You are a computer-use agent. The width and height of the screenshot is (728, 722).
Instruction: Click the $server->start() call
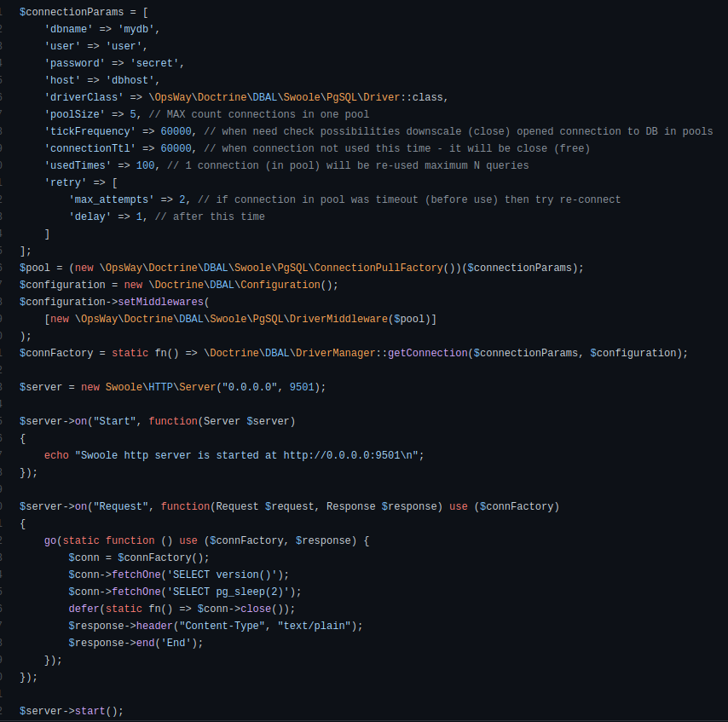click(72, 711)
